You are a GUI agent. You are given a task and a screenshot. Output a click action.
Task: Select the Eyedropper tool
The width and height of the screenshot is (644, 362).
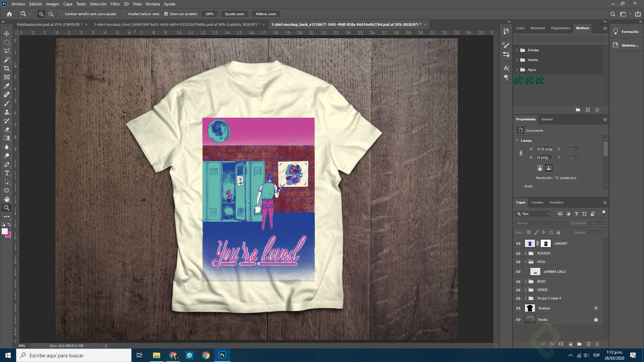pos(7,86)
